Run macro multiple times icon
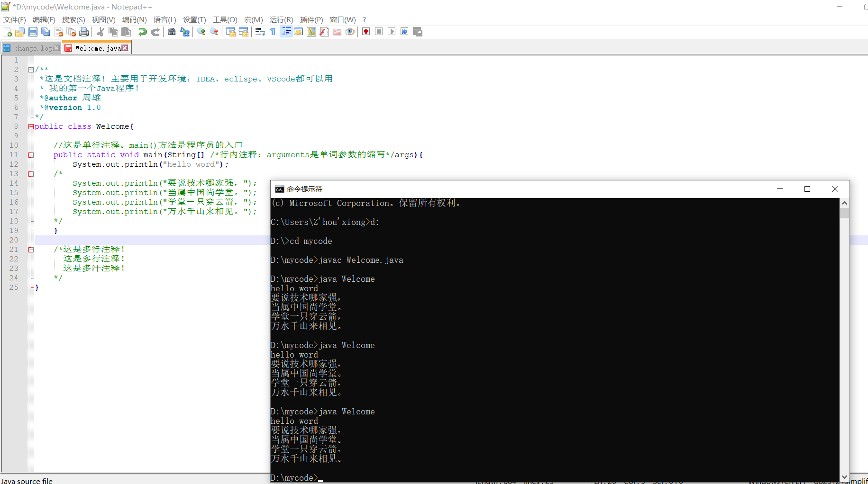The image size is (868, 484). tap(404, 32)
